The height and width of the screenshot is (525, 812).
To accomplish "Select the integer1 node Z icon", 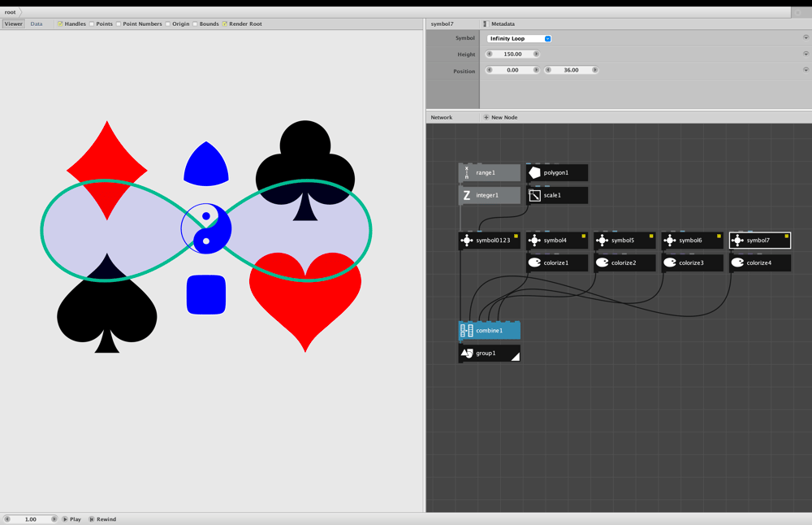I will (467, 195).
